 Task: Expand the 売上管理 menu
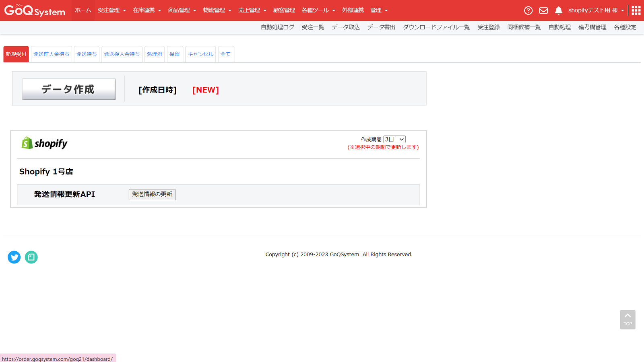[x=252, y=10]
